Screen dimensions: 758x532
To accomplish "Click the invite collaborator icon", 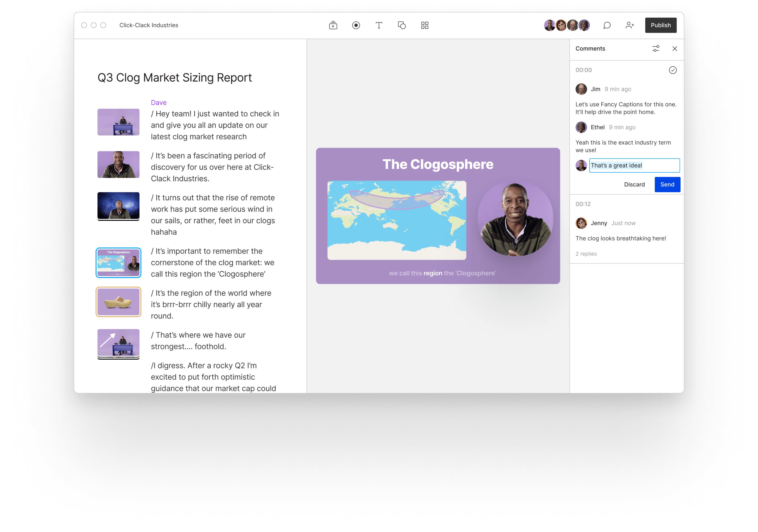I will [x=630, y=25].
